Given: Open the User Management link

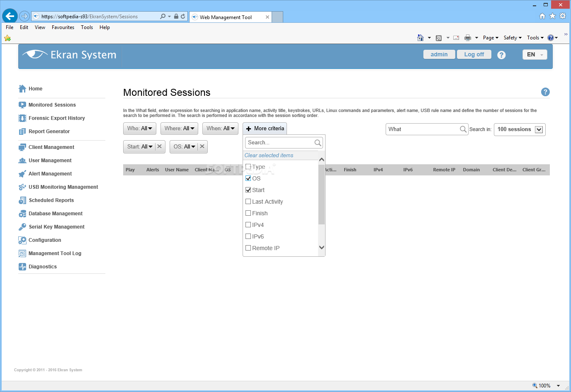Looking at the screenshot, I should pyautogui.click(x=50, y=161).
